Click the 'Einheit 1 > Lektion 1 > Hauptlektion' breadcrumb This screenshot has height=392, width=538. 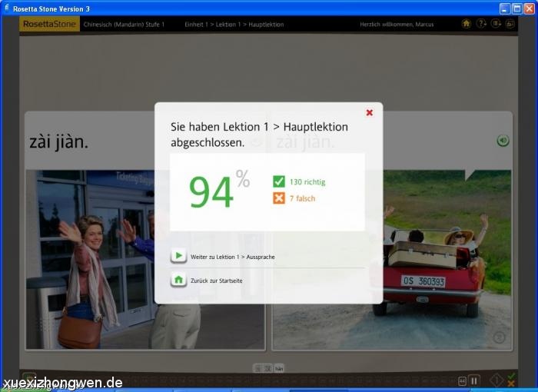(x=234, y=25)
